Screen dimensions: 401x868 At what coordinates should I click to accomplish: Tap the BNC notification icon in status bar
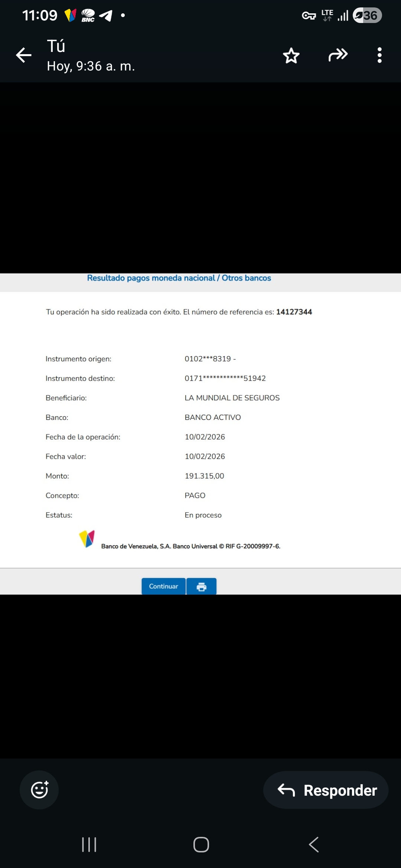click(88, 16)
